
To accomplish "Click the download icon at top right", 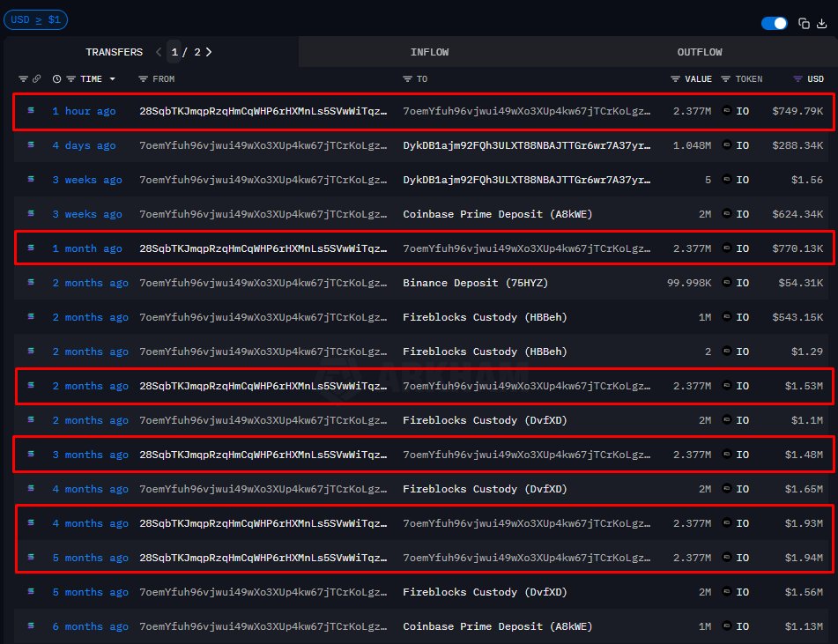I will point(822,24).
